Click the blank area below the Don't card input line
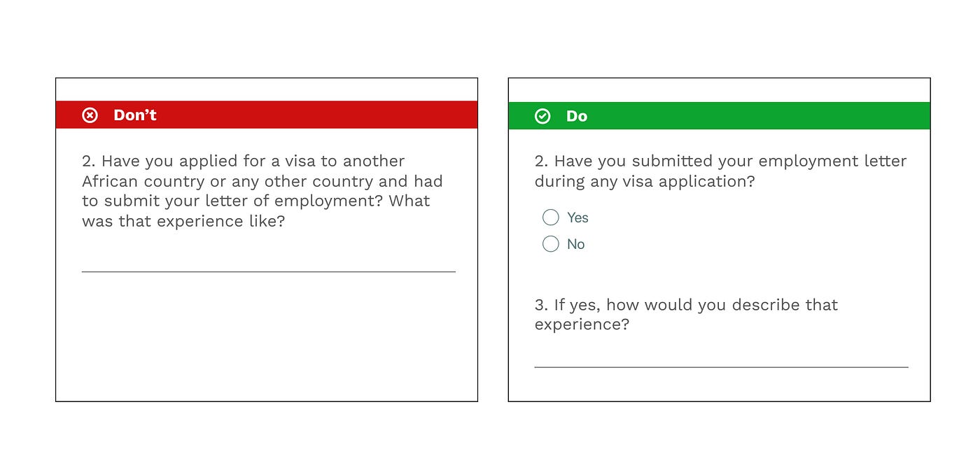This screenshot has width=980, height=458. pos(267,336)
